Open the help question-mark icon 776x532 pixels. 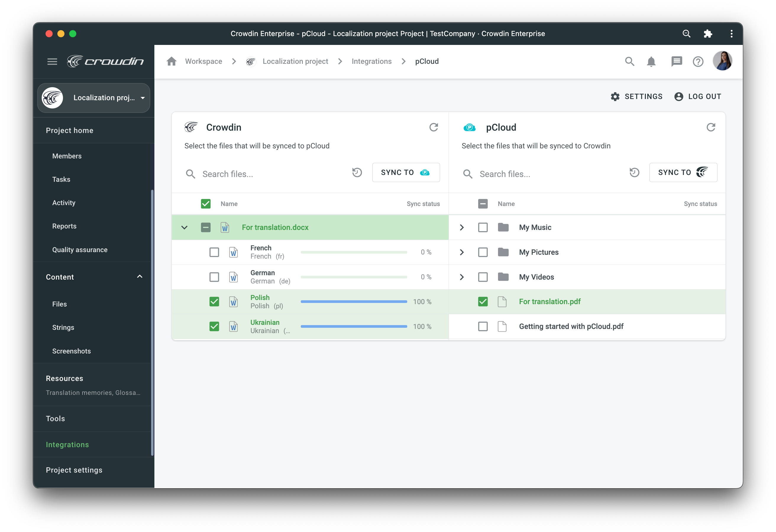pyautogui.click(x=698, y=61)
